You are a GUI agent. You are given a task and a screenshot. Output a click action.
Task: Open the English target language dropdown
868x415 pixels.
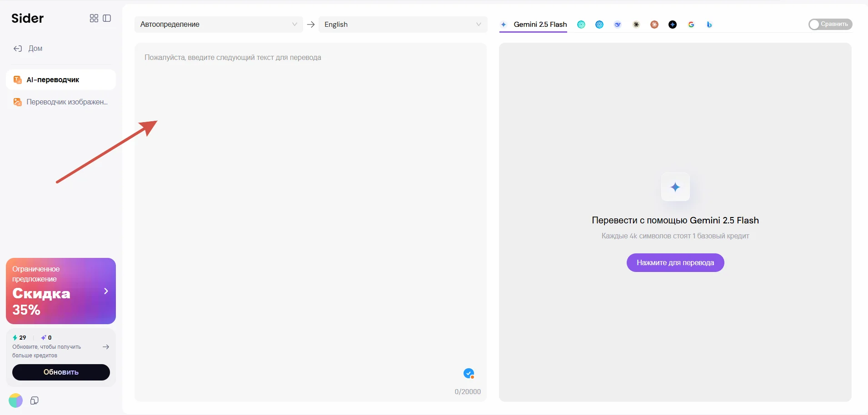(x=403, y=25)
